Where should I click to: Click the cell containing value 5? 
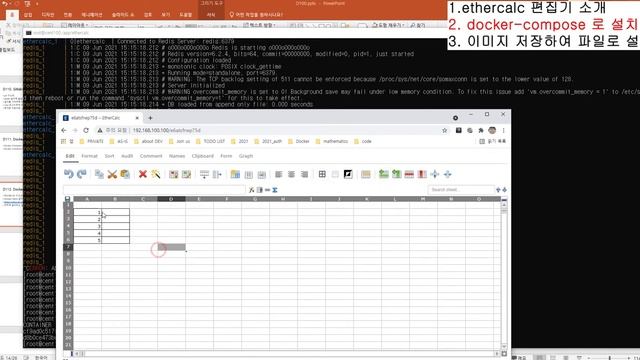click(x=87, y=240)
